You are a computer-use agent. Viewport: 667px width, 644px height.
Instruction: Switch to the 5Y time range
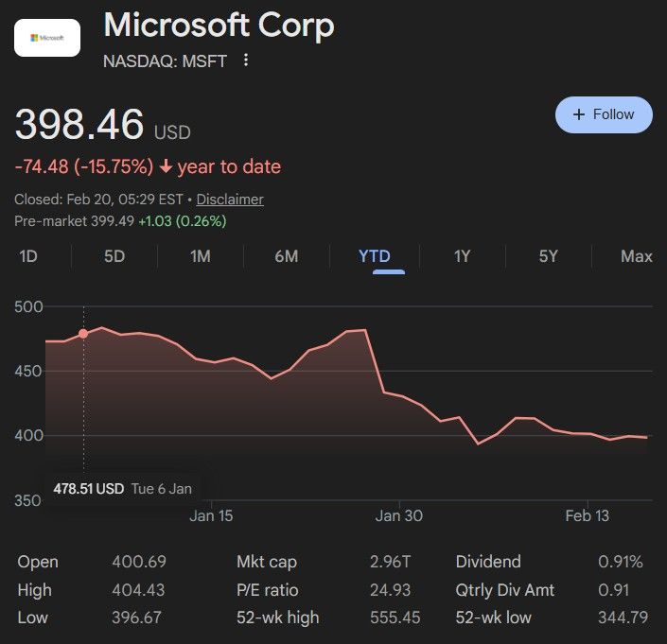[548, 256]
